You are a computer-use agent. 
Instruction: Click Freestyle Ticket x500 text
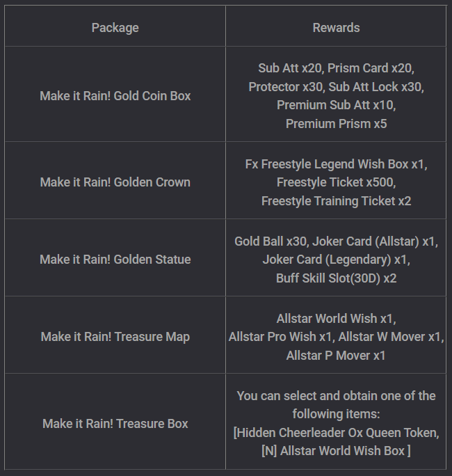tap(334, 182)
